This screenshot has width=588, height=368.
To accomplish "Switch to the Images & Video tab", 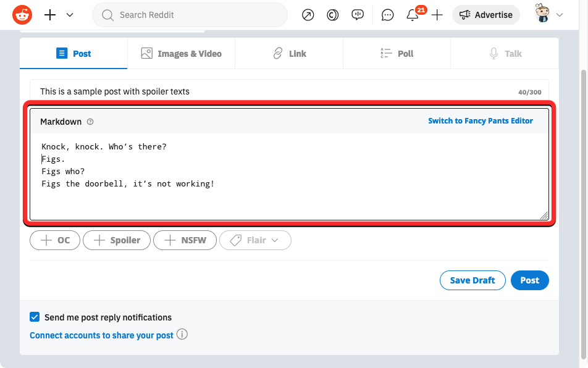I will [181, 54].
